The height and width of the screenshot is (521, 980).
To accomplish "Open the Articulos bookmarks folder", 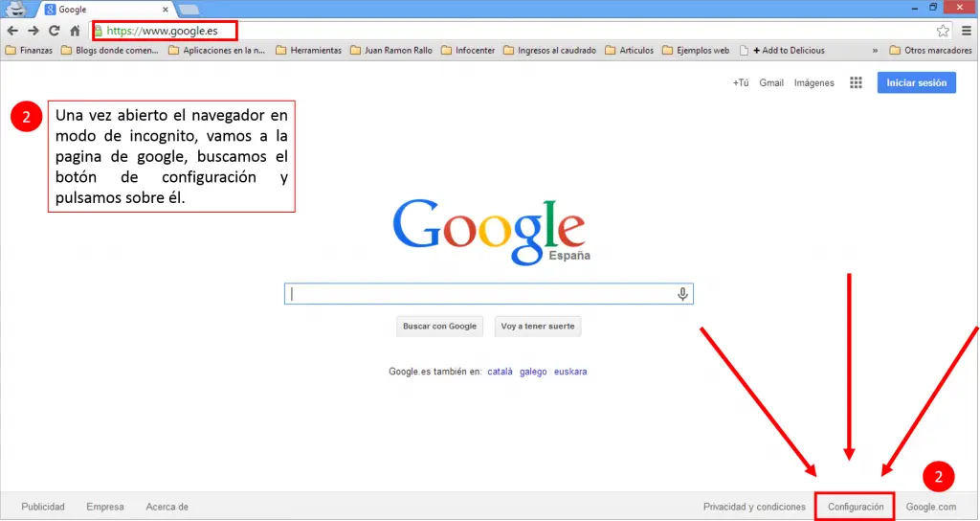I will point(630,50).
